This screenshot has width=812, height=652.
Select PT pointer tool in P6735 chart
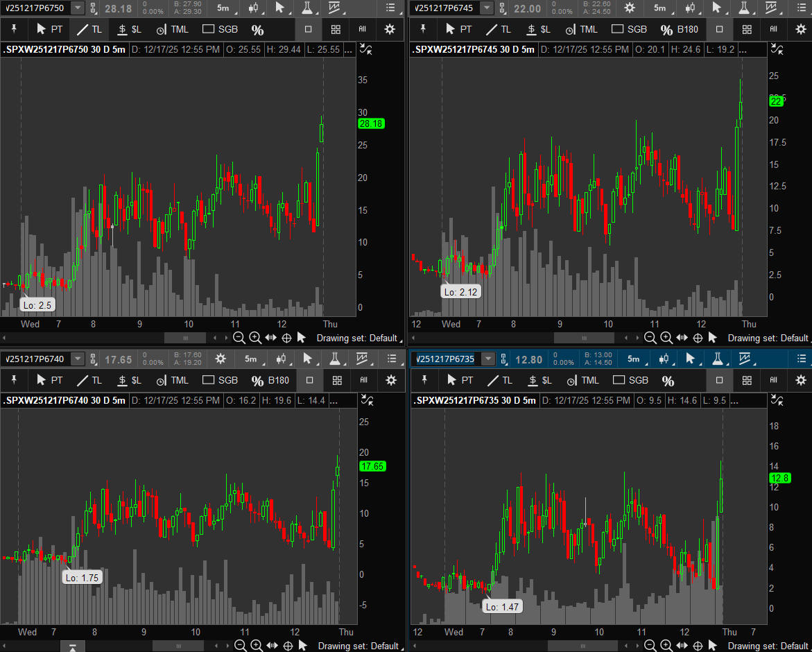tap(460, 380)
